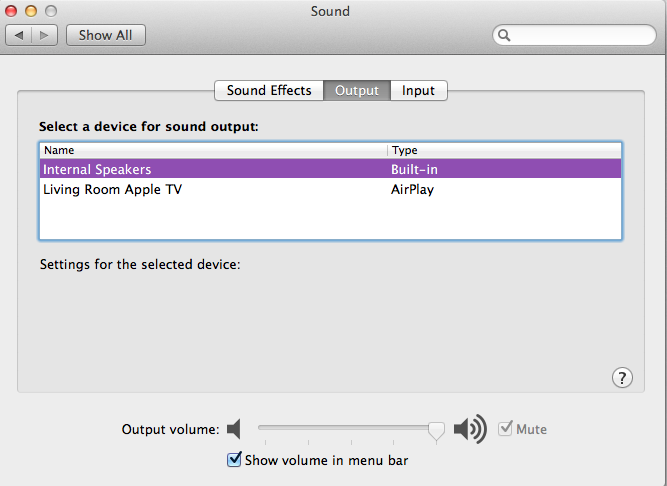Click the yellow minimize window button
The width and height of the screenshot is (667, 486).
(x=31, y=11)
